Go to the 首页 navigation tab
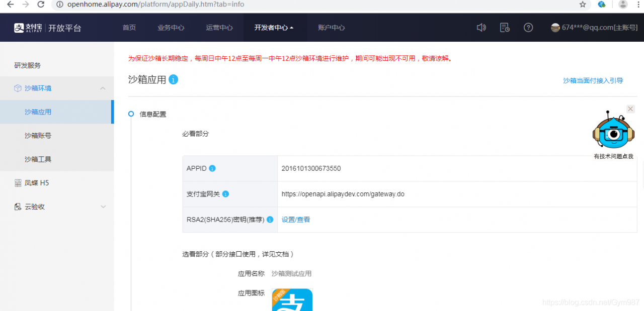 129,28
